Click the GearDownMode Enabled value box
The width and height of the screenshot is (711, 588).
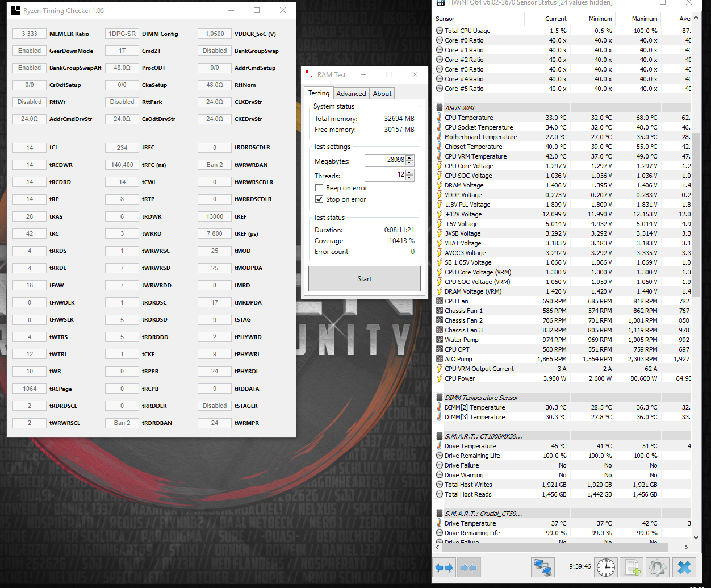click(x=30, y=51)
